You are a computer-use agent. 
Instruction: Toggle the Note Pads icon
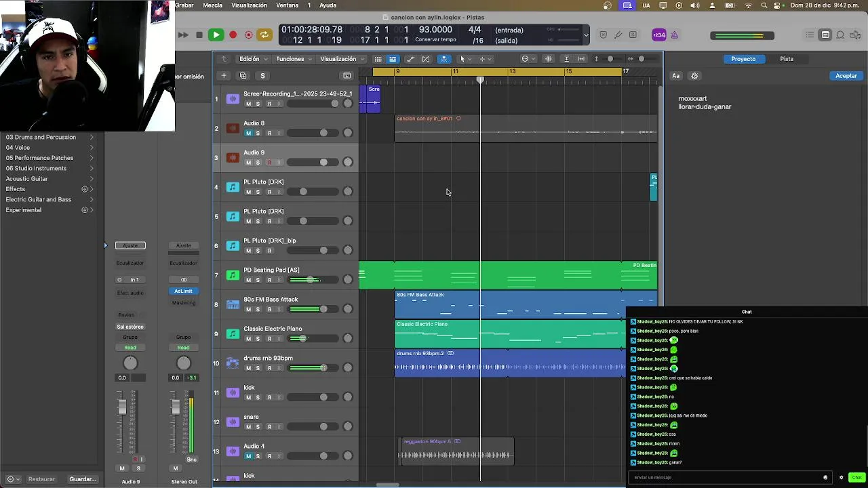pos(825,35)
